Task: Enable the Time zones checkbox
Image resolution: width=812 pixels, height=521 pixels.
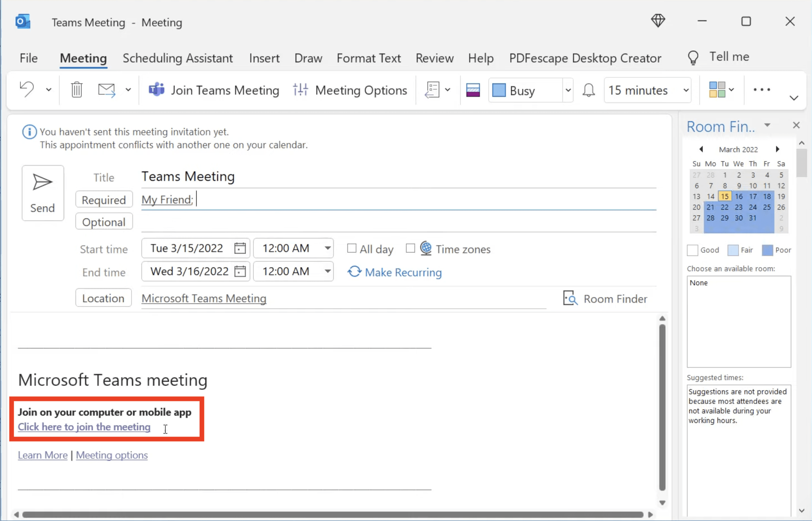Action: (x=410, y=248)
